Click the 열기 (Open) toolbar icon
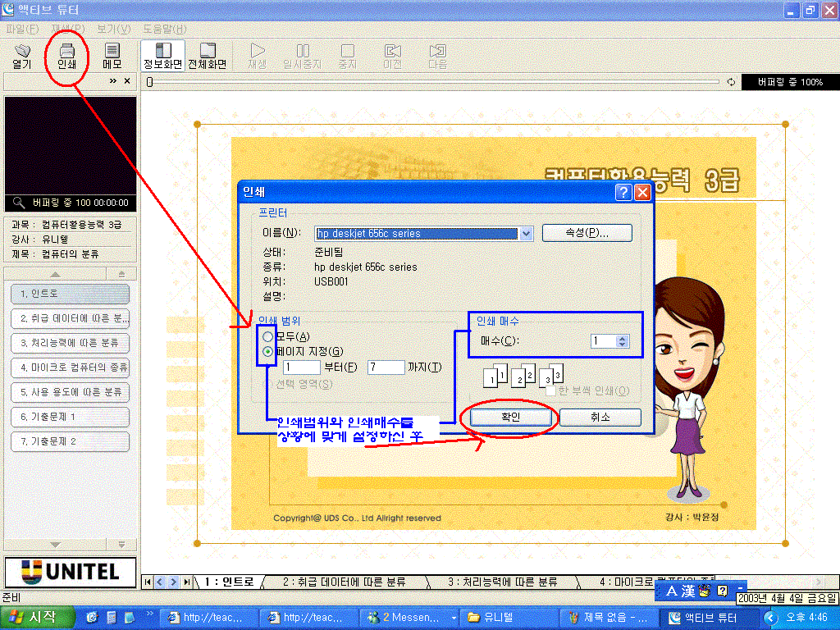Screen dimensions: 840x630 [x=21, y=56]
